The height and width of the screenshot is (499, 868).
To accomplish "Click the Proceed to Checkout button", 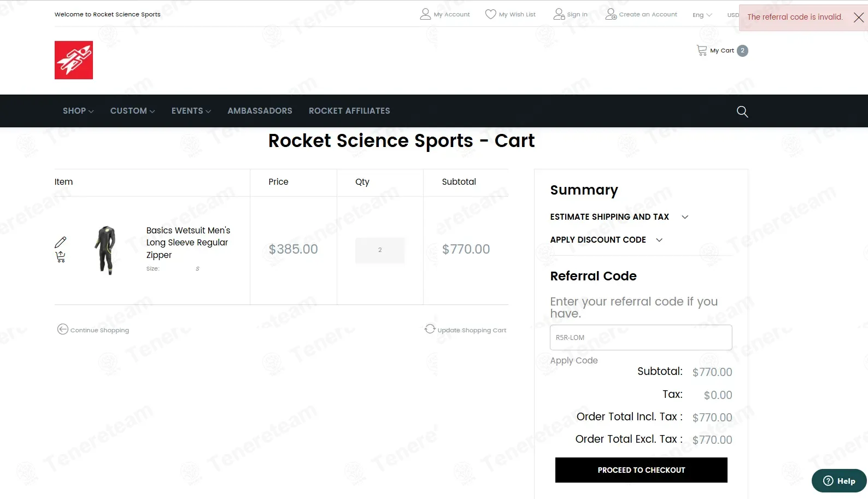I will click(641, 470).
